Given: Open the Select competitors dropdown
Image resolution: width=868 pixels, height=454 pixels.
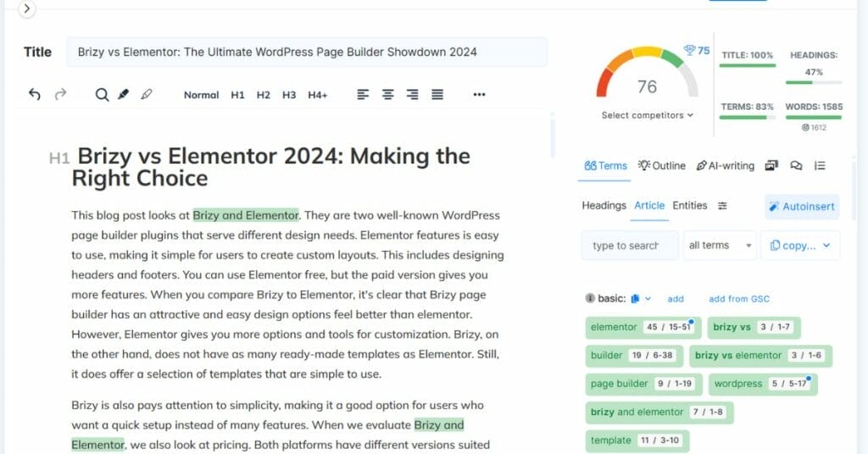Looking at the screenshot, I should coord(647,115).
